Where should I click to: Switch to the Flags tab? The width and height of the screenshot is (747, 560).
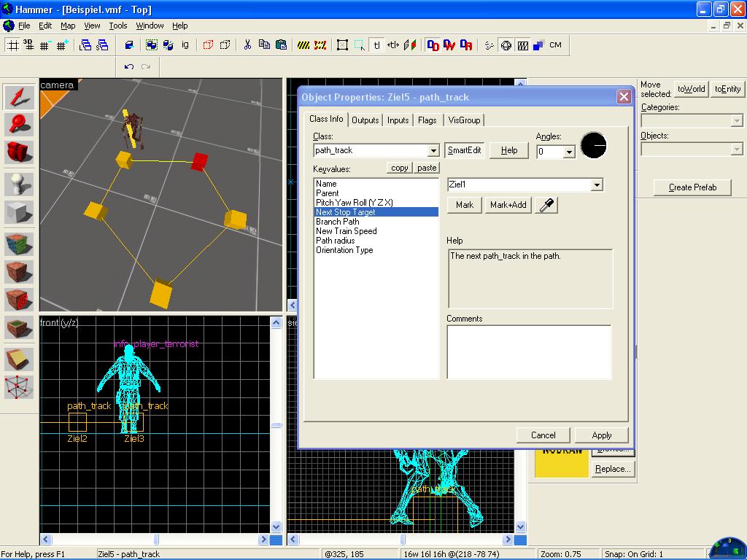(427, 120)
